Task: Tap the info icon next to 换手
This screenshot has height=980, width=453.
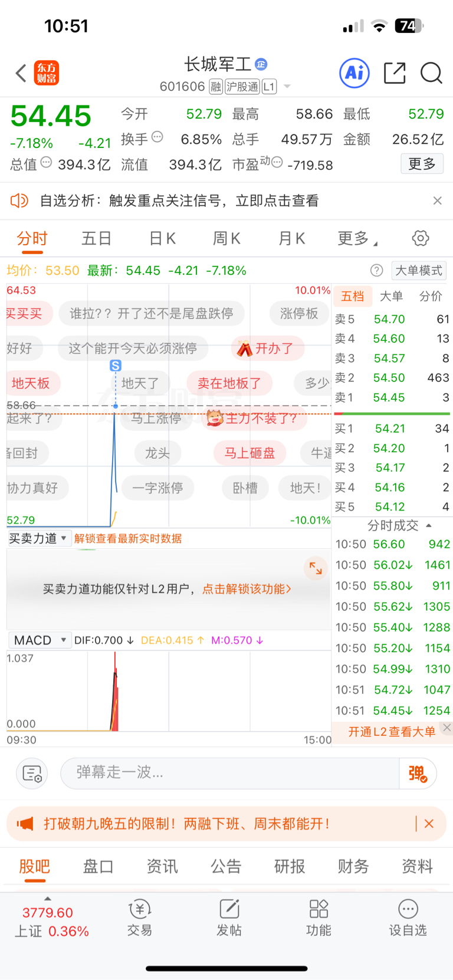Action: pyautogui.click(x=157, y=137)
